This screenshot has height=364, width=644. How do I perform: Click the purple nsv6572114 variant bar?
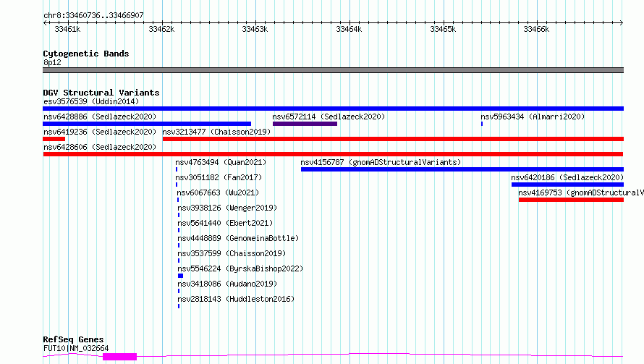pyautogui.click(x=305, y=124)
